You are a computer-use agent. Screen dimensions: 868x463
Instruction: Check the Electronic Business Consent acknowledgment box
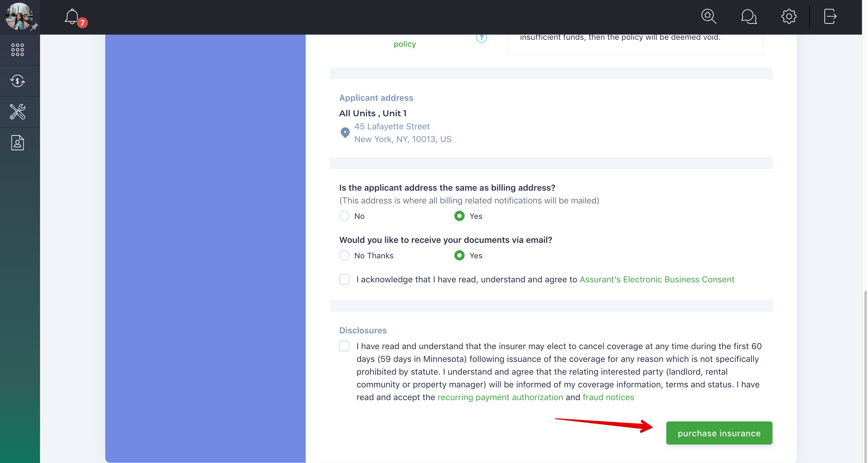coord(344,279)
